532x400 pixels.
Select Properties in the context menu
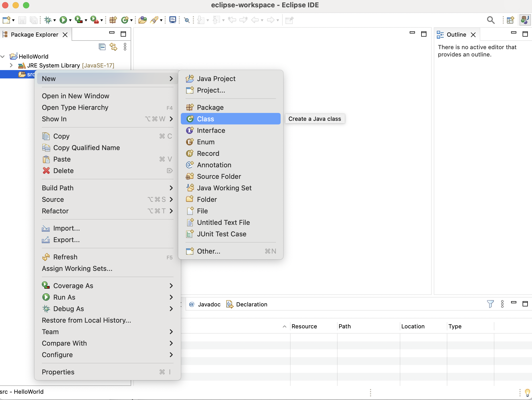(x=58, y=372)
